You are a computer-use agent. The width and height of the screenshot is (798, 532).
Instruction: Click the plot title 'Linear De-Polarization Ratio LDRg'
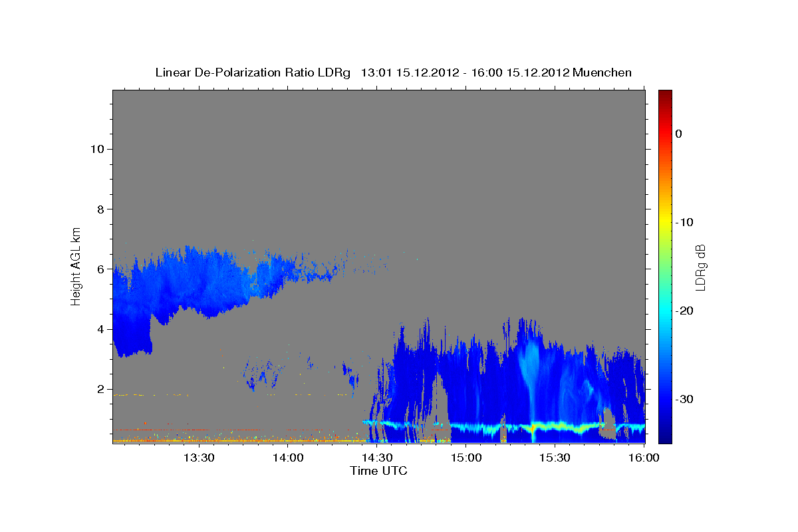[252, 72]
